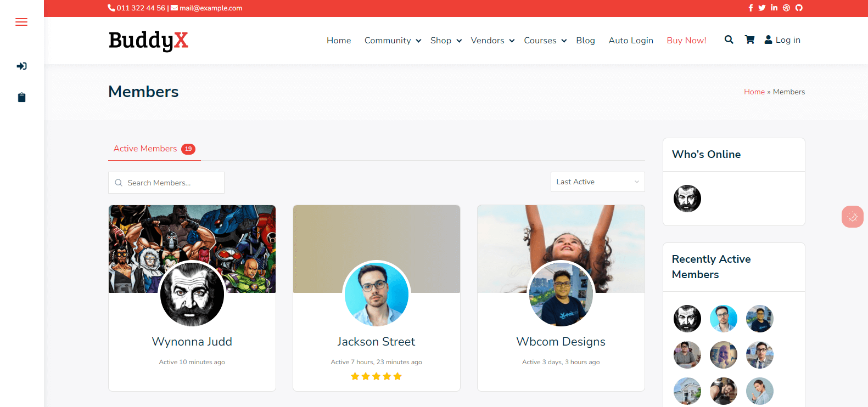This screenshot has height=407, width=868.
Task: Click the Who's Online widget heading
Action: coord(706,155)
